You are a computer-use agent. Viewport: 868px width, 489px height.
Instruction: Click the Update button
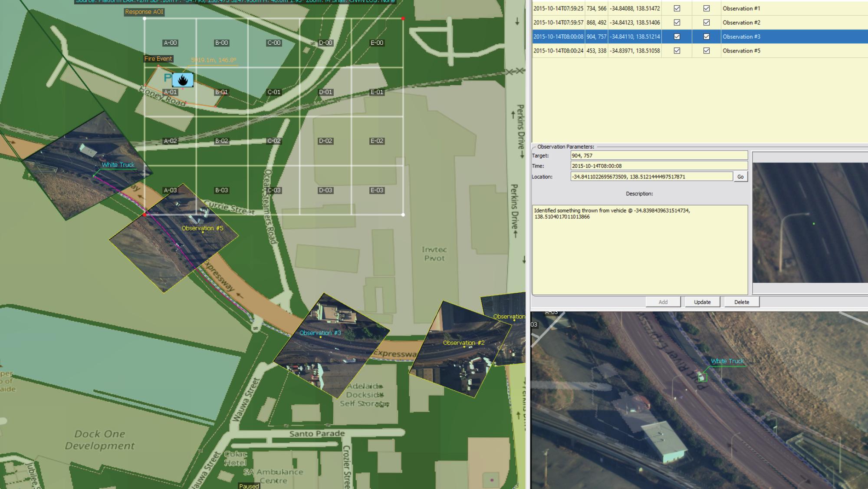(x=702, y=302)
